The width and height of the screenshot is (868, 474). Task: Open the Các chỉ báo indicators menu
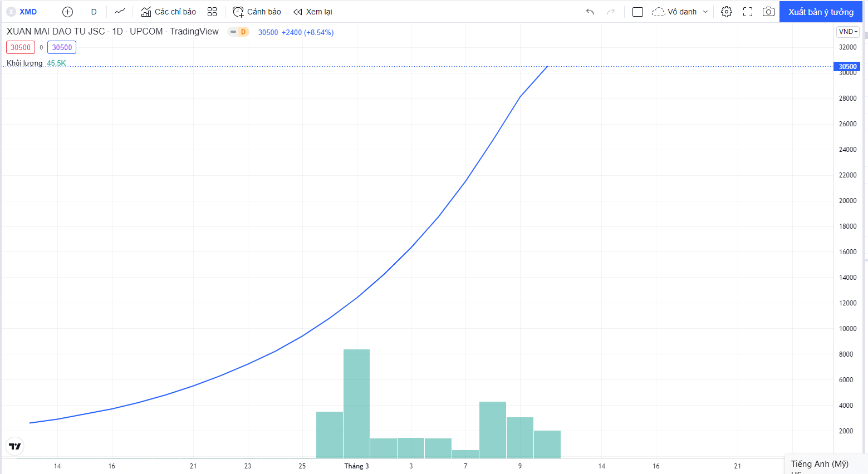169,12
